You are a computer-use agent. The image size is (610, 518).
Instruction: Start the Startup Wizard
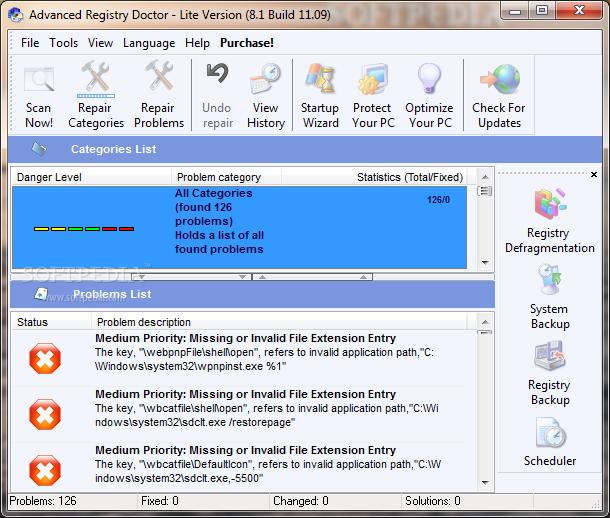click(320, 96)
